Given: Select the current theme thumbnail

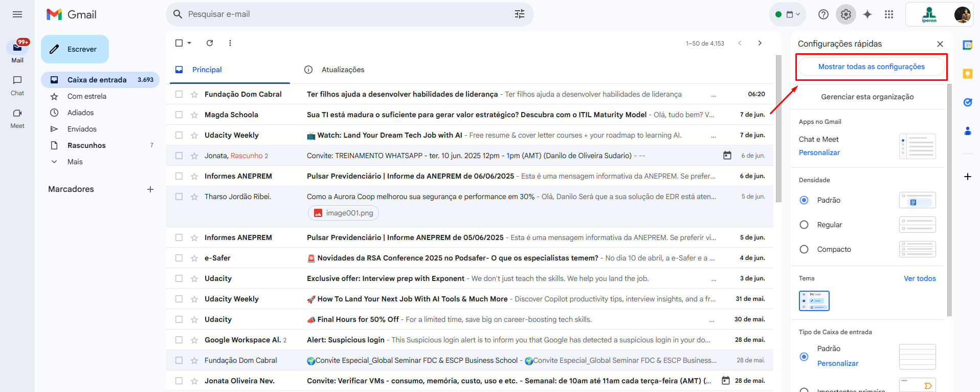Looking at the screenshot, I should point(814,301).
